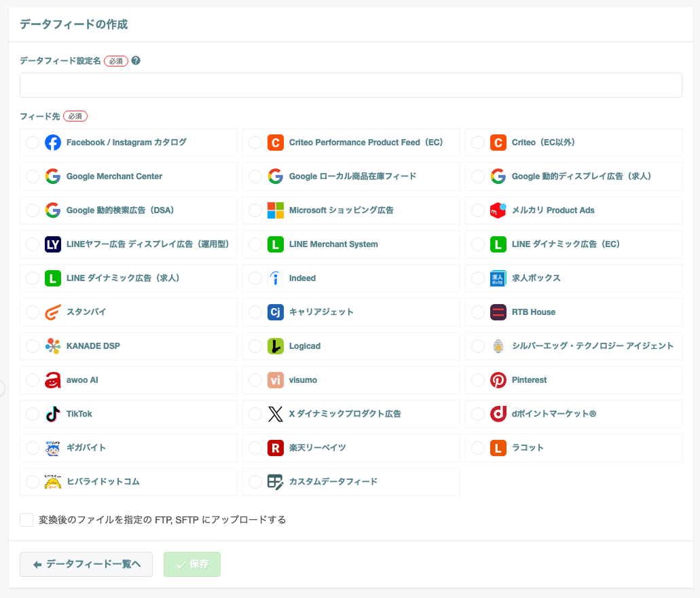
Task: Click the visumo label text
Action: [x=303, y=380]
